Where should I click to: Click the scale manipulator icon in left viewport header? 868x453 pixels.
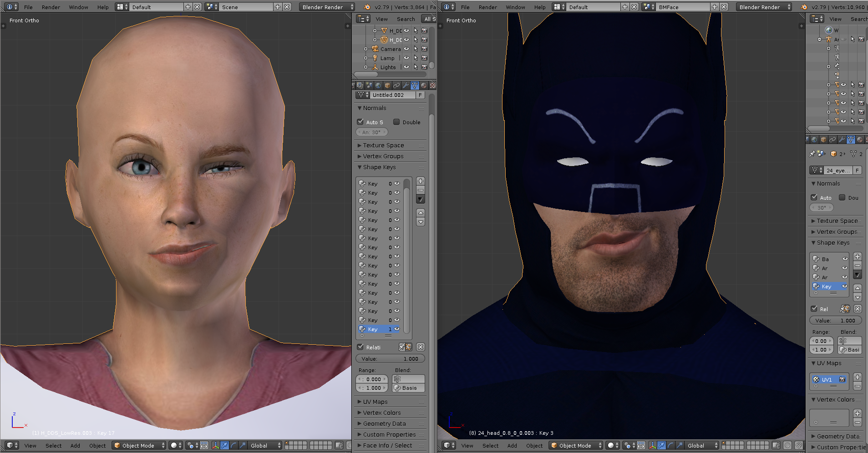point(242,445)
